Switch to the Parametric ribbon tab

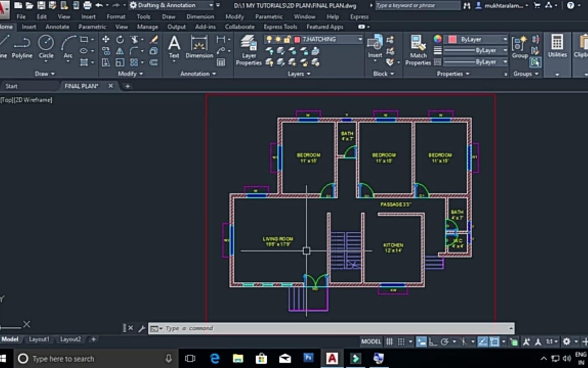[x=92, y=27]
